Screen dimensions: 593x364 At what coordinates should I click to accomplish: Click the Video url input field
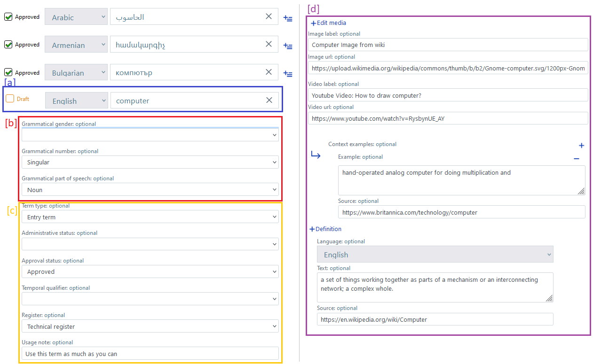pyautogui.click(x=448, y=118)
